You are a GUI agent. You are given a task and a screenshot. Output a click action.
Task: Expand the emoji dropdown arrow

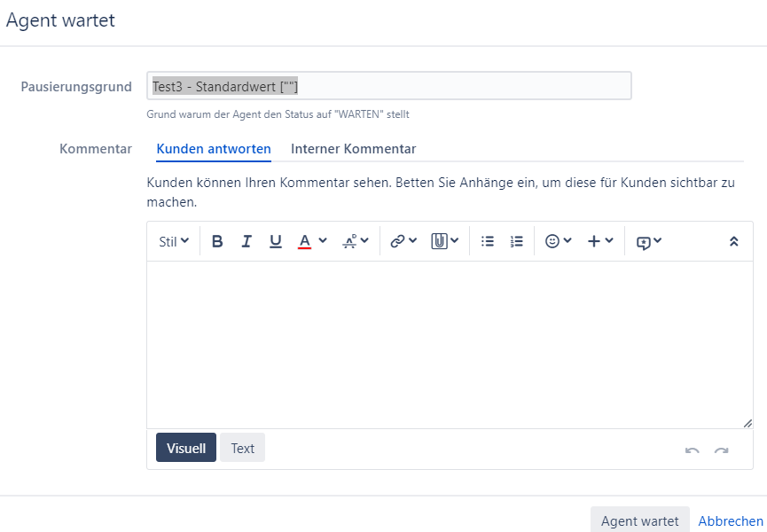pos(567,240)
